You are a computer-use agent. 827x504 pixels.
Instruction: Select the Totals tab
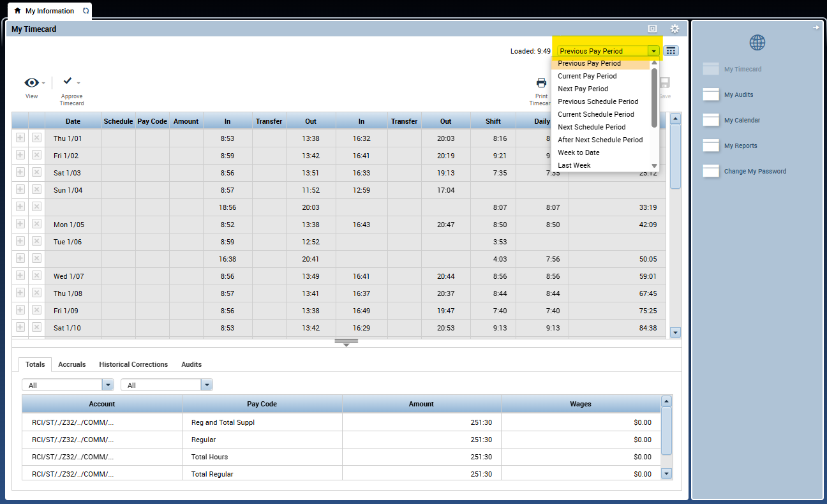[x=35, y=364]
